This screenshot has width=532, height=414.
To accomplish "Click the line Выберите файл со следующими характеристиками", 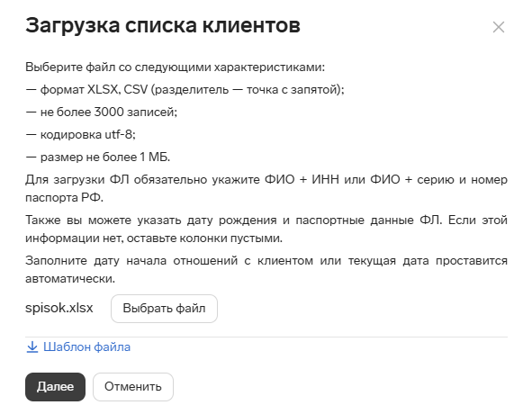I will [175, 67].
